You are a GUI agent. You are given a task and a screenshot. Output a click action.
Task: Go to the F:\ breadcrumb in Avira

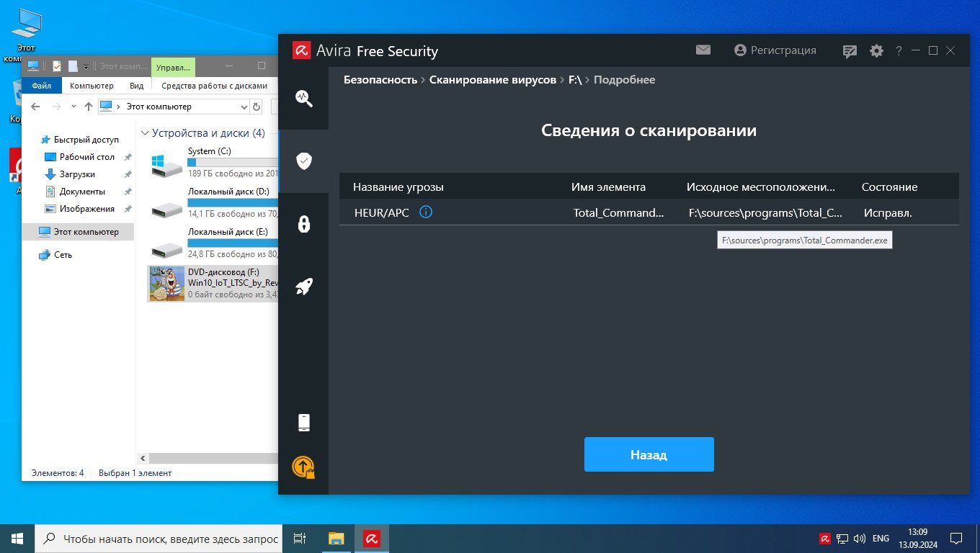point(575,80)
